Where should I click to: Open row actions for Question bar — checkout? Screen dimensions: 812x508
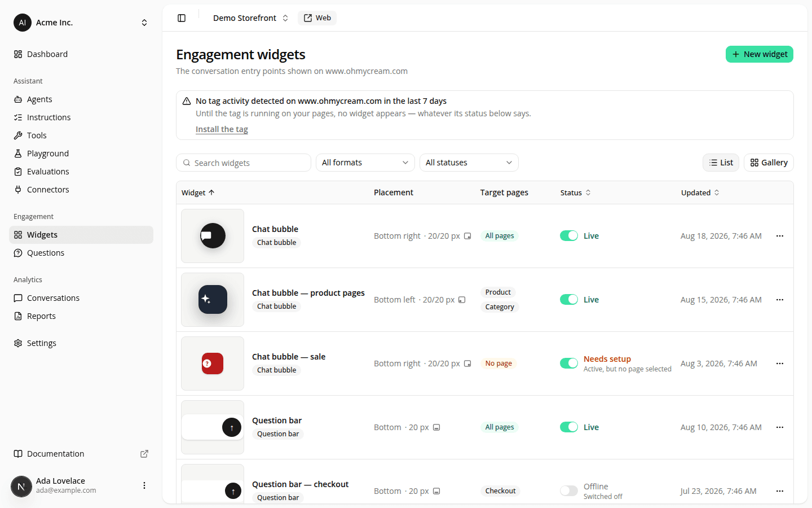coord(780,491)
